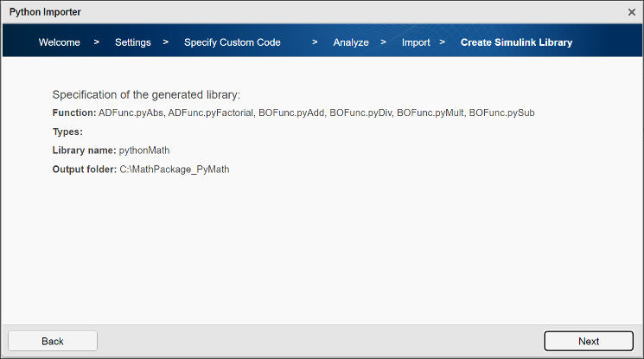This screenshot has width=644, height=359.
Task: Jump to the Settings step
Action: click(x=132, y=42)
